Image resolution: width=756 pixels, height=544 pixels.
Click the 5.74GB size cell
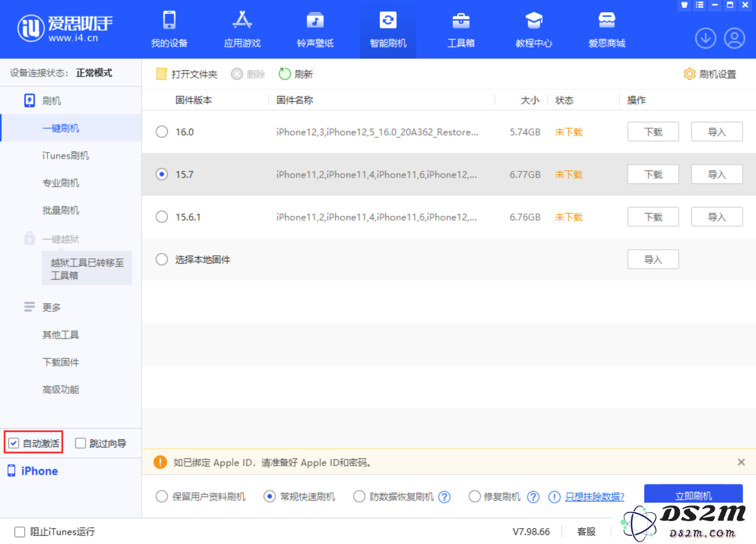tap(525, 132)
